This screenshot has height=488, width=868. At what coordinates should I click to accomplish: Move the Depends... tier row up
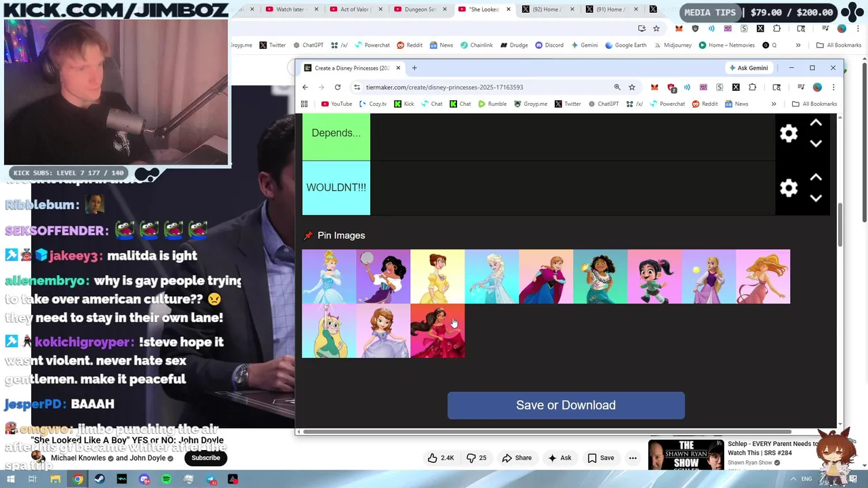pos(816,123)
